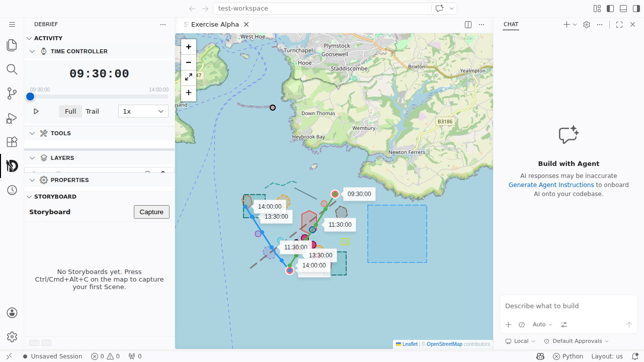Viewport: 644px width, 362px height.
Task: Expand the Layers section
Action: click(32, 158)
